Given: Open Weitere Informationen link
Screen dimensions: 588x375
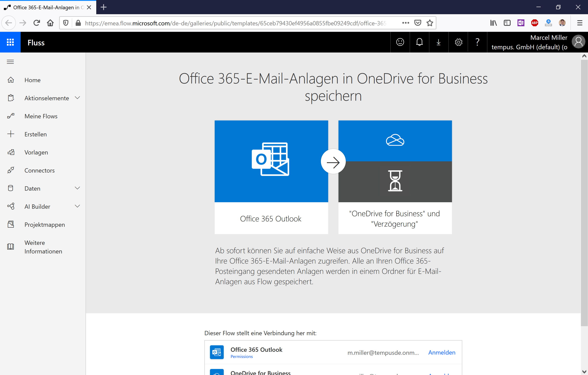Looking at the screenshot, I should tap(43, 247).
